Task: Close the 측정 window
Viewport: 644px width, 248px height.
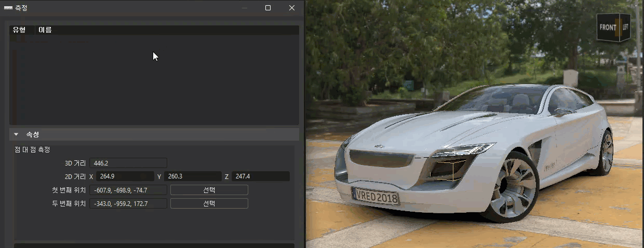Action: 292,8
